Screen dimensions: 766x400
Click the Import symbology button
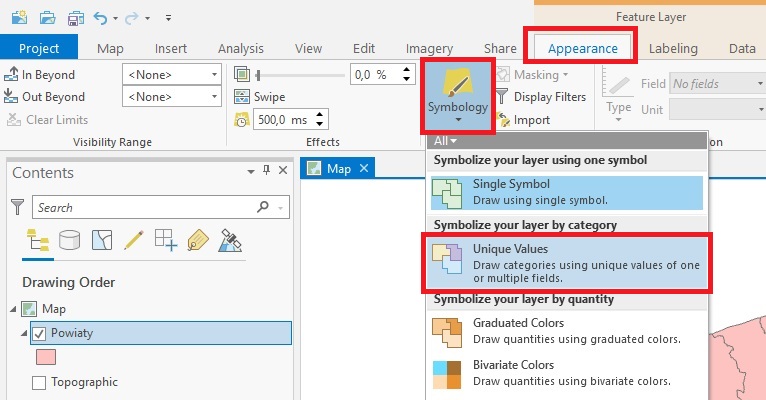[531, 120]
